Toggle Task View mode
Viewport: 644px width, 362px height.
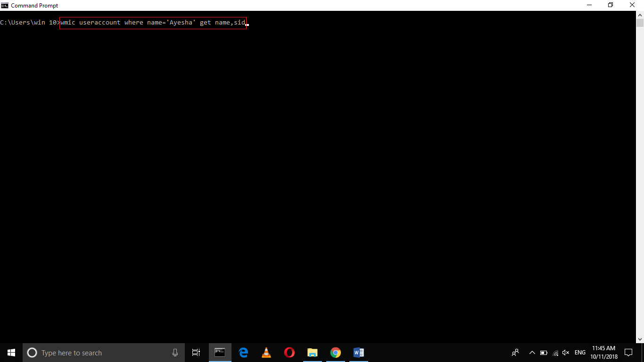[x=196, y=352]
